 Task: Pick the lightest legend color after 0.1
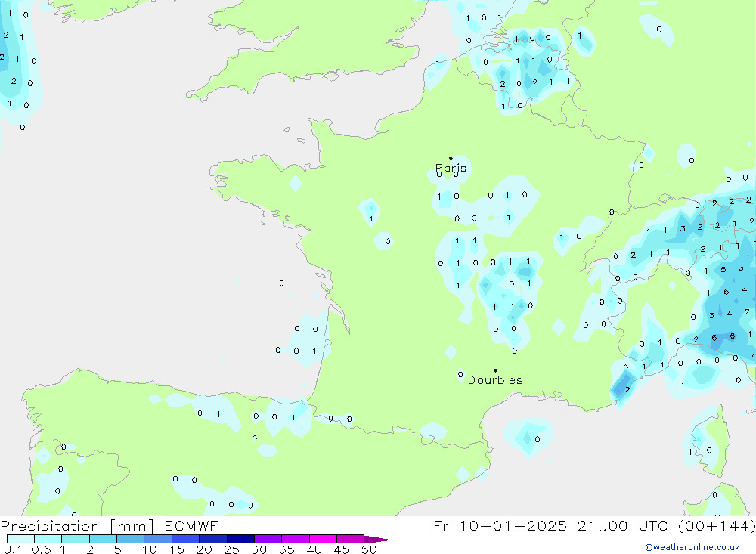click(x=20, y=540)
